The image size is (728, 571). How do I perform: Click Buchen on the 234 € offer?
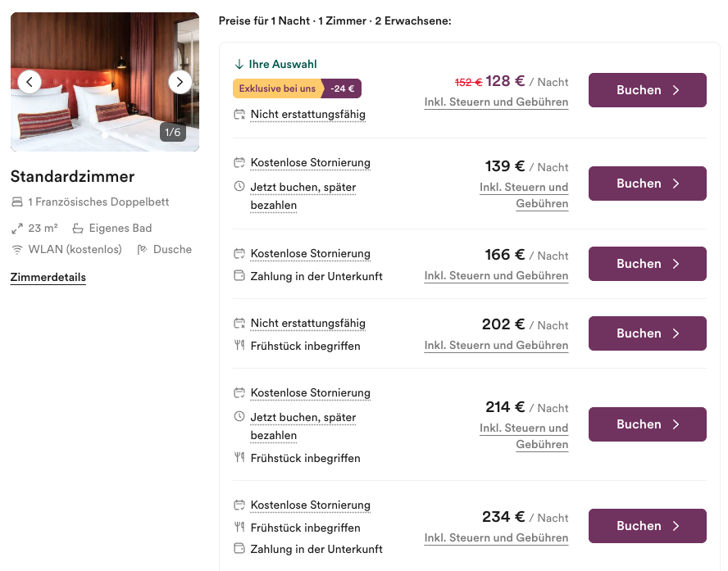[x=647, y=526]
